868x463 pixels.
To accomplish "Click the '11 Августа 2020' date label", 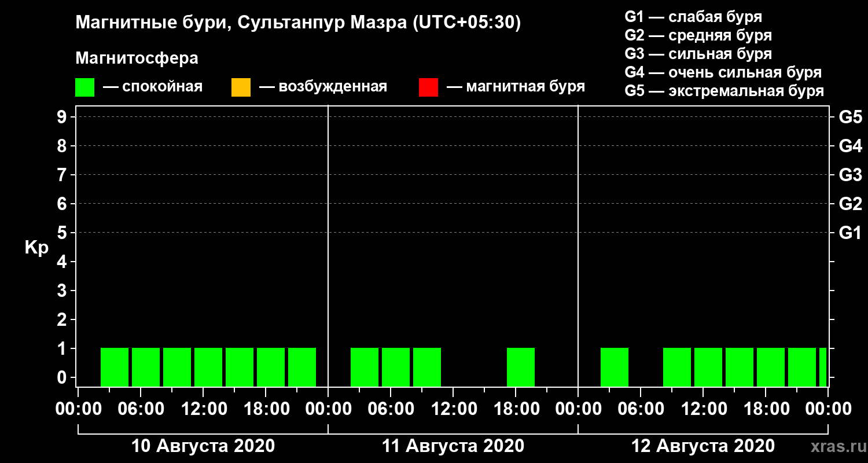I will [453, 446].
